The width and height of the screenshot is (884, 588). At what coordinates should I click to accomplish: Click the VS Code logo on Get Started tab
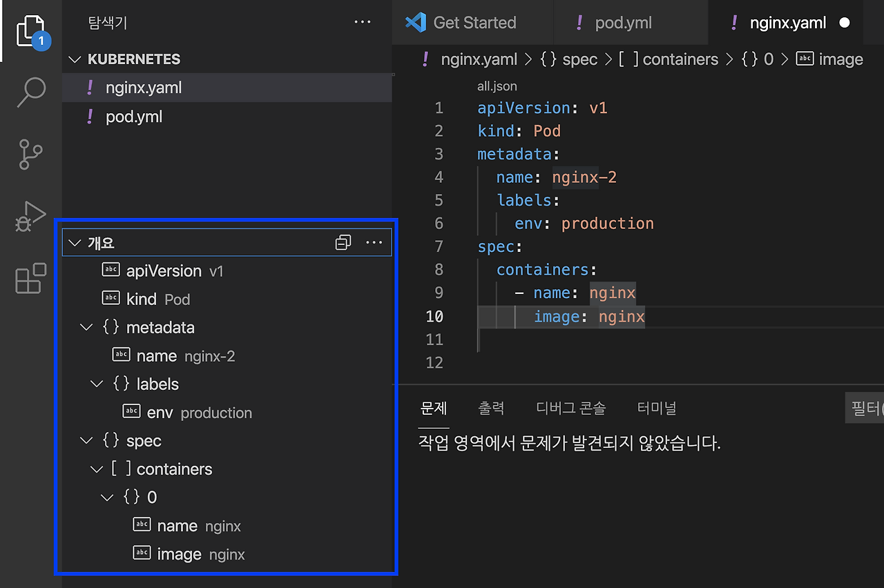tap(416, 22)
